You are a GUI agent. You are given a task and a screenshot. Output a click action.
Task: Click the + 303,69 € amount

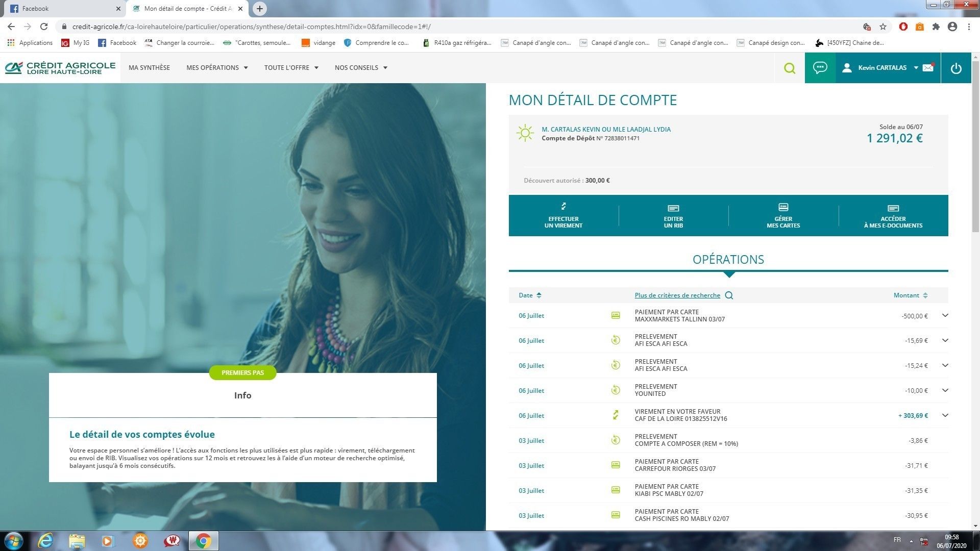click(913, 416)
